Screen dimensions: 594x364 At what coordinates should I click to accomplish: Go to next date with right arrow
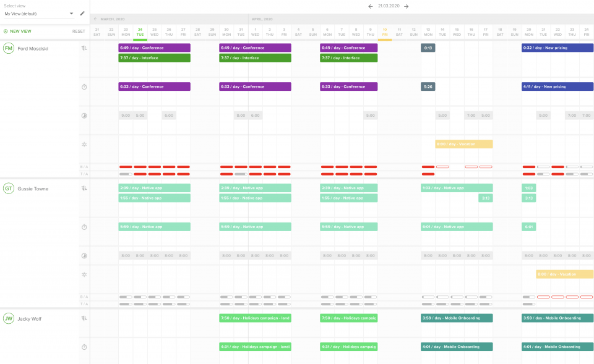click(406, 6)
